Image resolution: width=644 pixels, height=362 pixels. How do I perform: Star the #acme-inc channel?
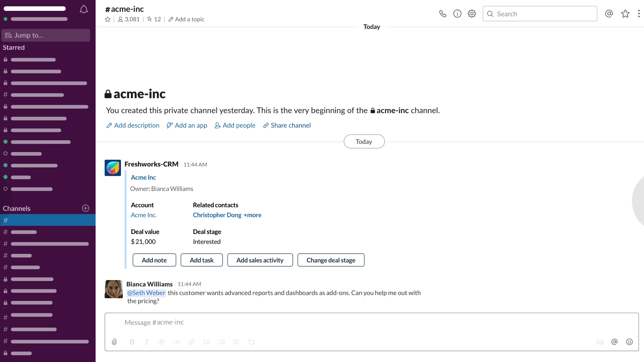pos(108,19)
